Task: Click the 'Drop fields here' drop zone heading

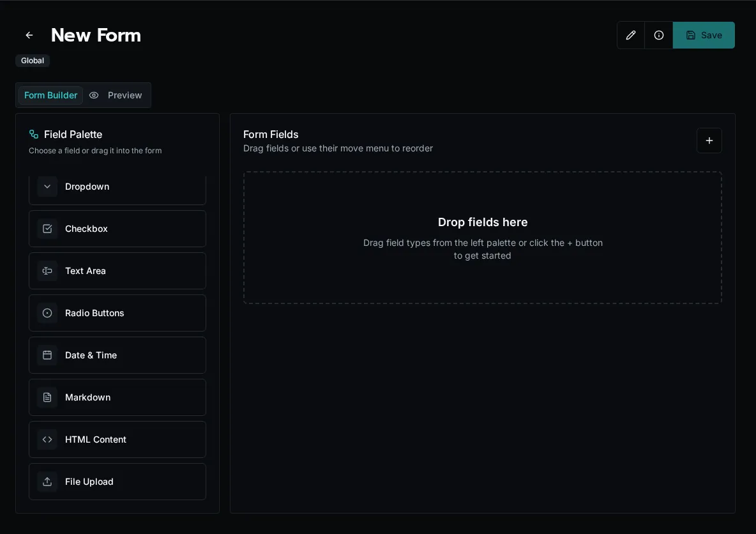Action: pyautogui.click(x=483, y=222)
